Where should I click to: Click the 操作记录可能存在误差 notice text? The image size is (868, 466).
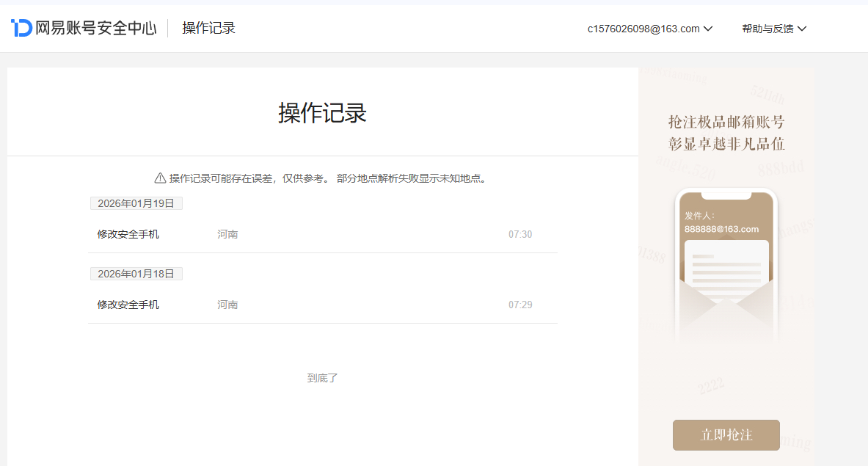(x=328, y=178)
